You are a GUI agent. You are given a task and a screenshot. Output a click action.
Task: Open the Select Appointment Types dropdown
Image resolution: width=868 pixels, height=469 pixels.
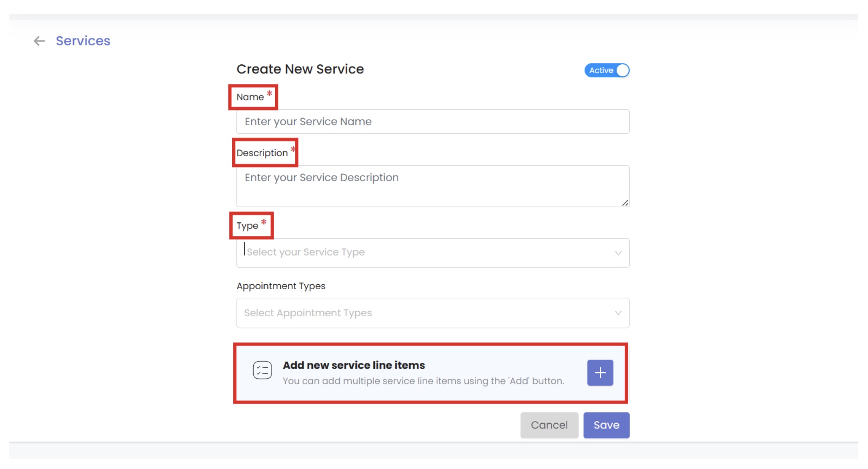(425, 313)
